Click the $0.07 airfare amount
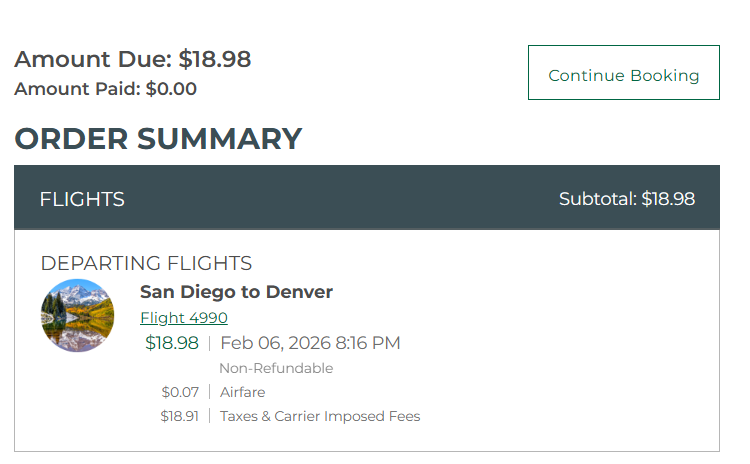 click(x=180, y=392)
